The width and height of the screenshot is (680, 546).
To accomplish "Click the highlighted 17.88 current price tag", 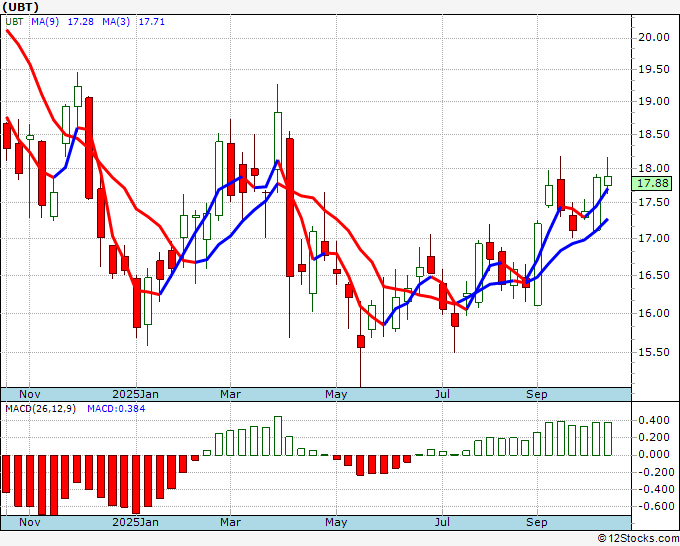I will [652, 183].
